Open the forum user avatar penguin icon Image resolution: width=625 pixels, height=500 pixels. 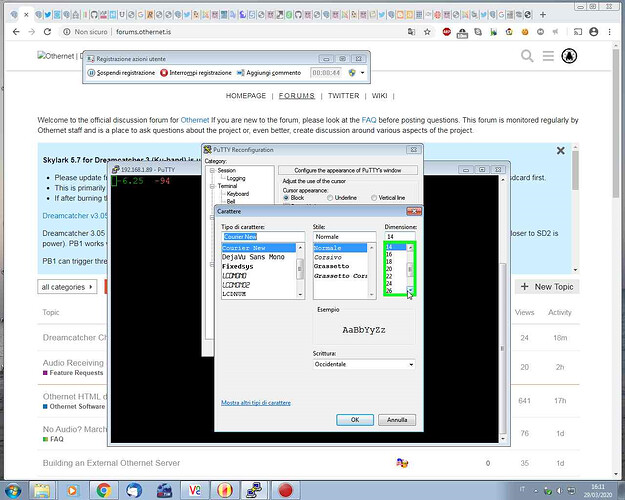569,56
